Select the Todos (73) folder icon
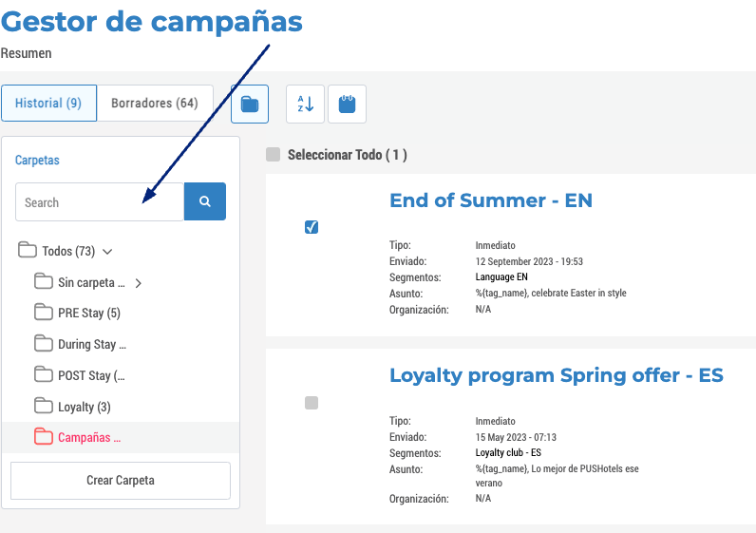The image size is (756, 533). (27, 250)
